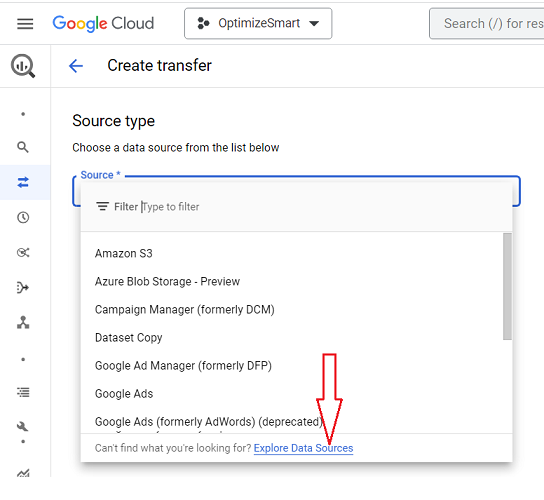This screenshot has height=500, width=544.
Task: Open the OptimizeSmart project selector dropdown
Action: coord(258,24)
